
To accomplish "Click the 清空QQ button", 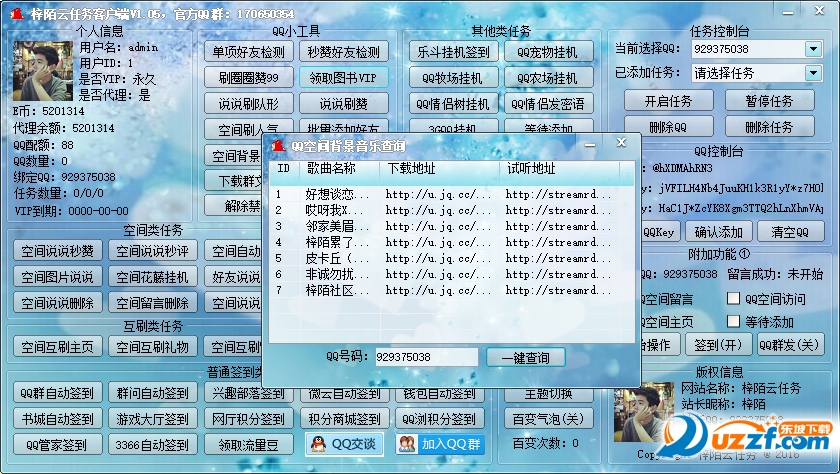I will click(x=790, y=232).
